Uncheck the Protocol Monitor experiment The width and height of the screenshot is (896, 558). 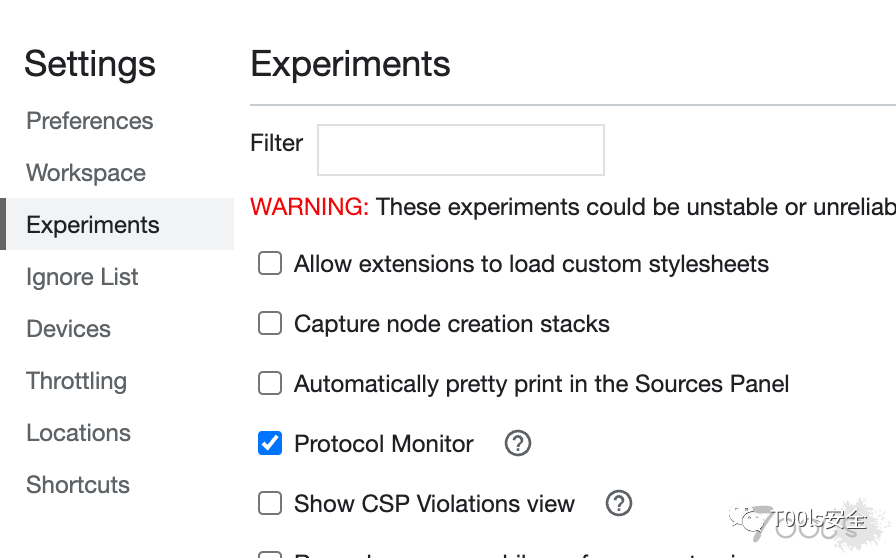(270, 443)
